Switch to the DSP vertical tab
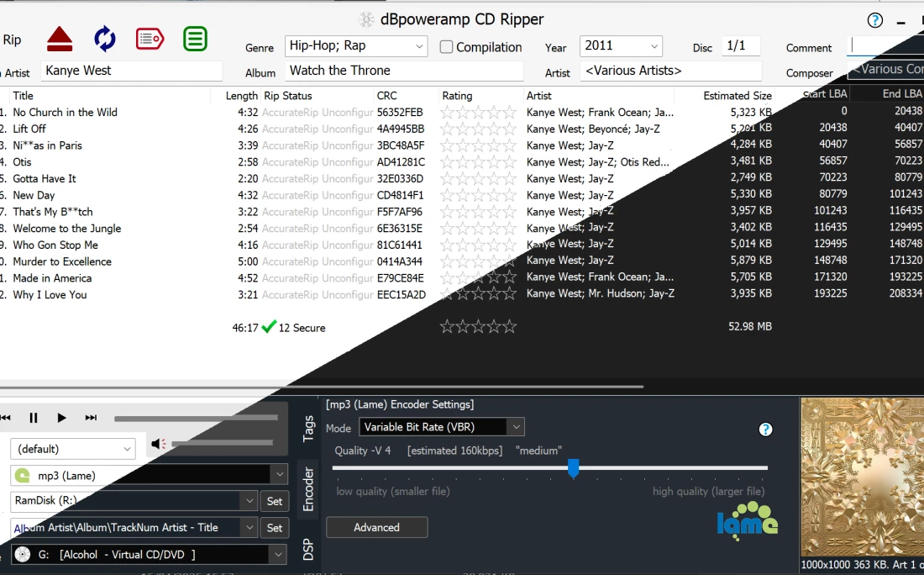This screenshot has width=924, height=575. coord(308,549)
